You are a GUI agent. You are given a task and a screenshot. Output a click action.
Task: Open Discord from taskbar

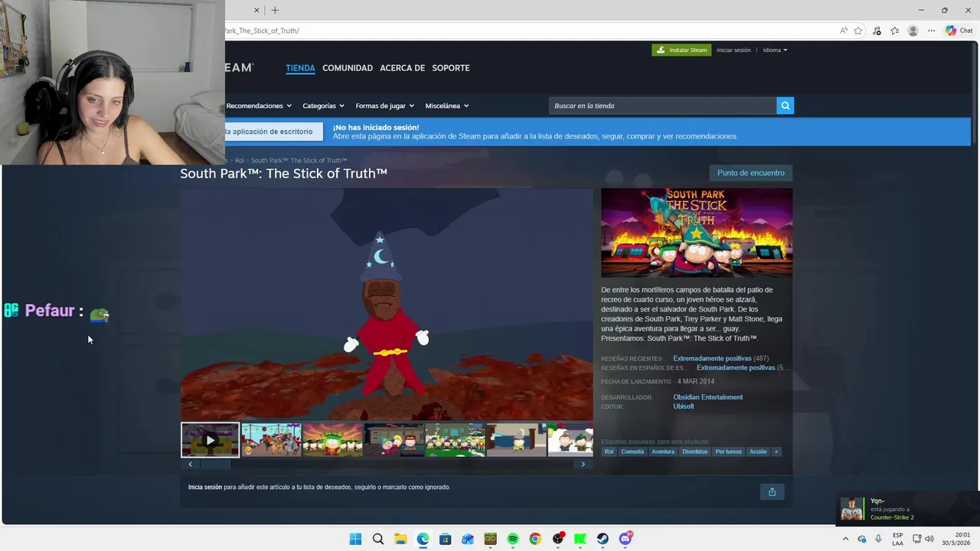tap(626, 539)
